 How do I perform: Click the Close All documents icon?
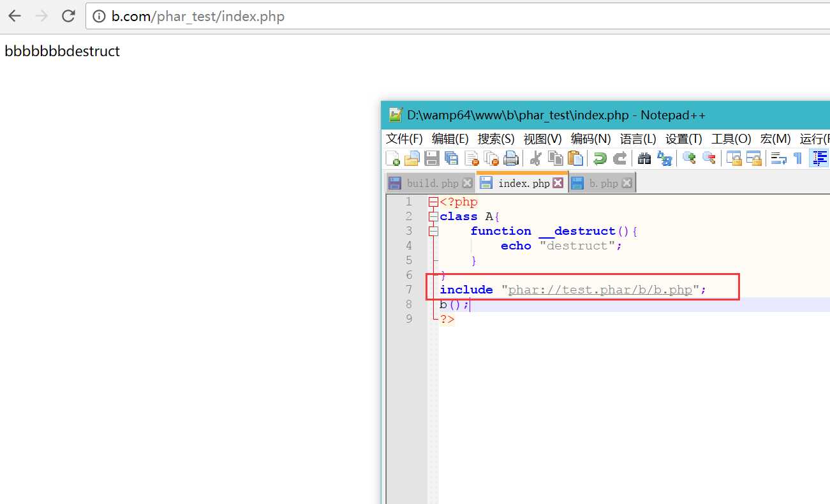pos(491,158)
